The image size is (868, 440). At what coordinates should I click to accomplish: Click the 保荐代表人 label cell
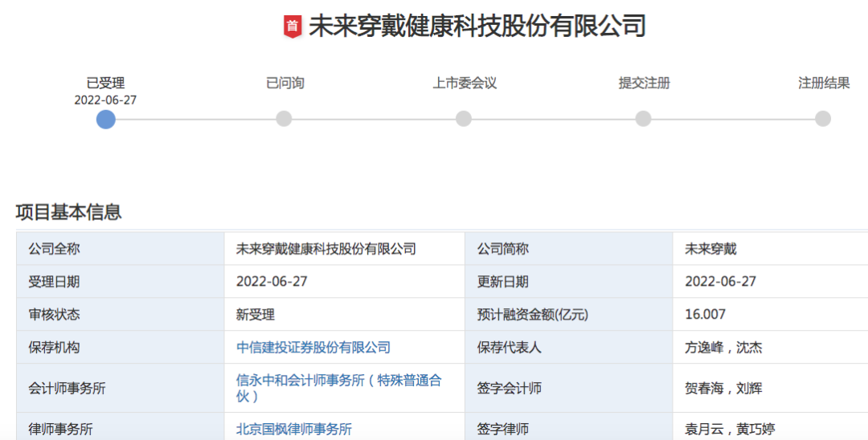(568, 347)
